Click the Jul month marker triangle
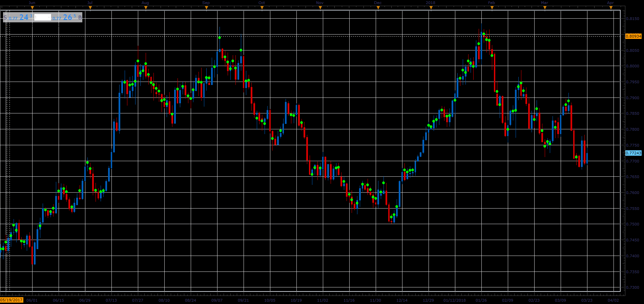644x304 pixels. 90,8
